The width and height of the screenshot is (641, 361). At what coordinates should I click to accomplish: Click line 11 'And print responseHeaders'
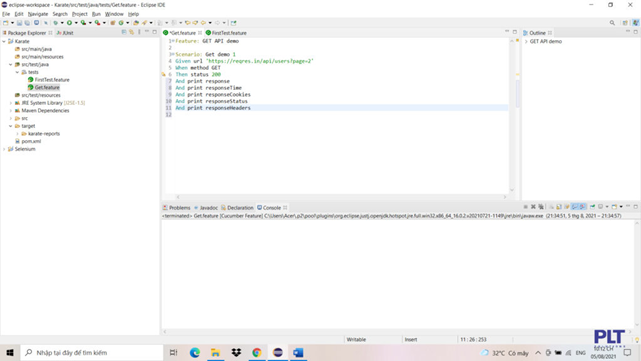click(213, 108)
